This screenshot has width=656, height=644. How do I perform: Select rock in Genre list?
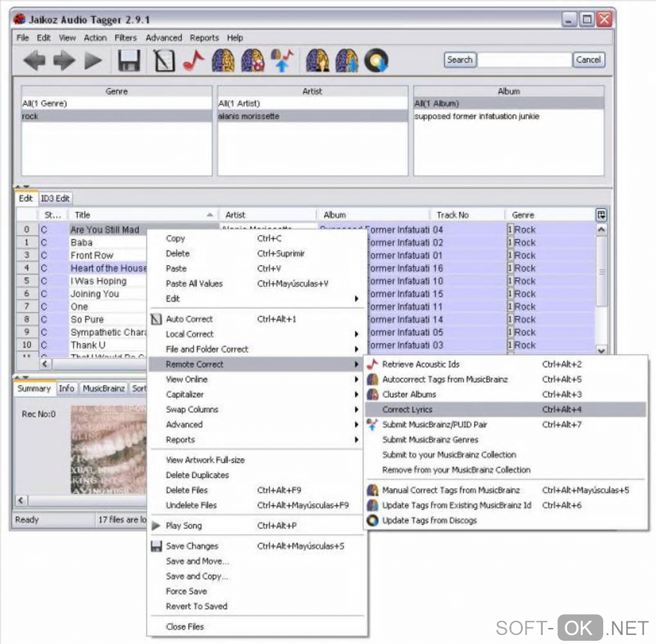[x=116, y=116]
